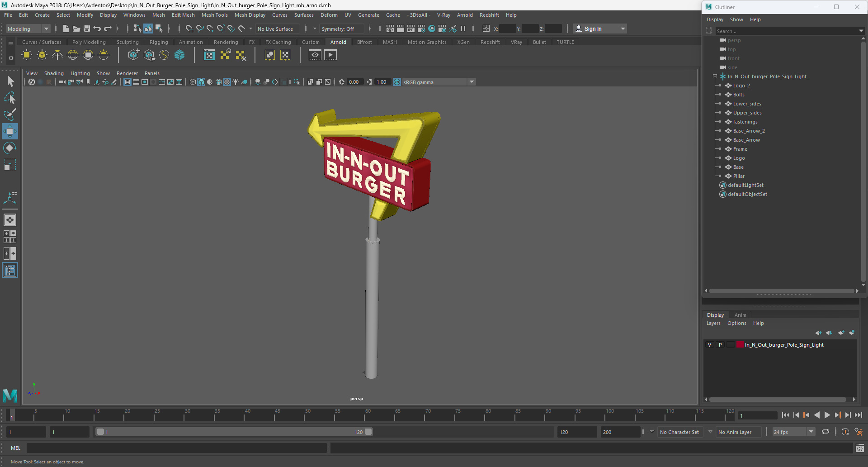Click the Save scene disk icon
Screen dimensions: 868x467
(x=87, y=29)
